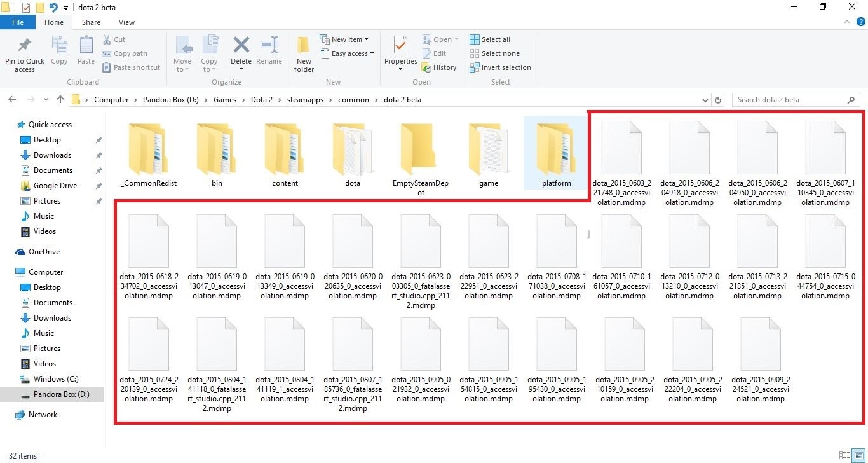Viewport: 868px width, 463px height.
Task: Switch to details view in status bar
Action: tap(844, 455)
